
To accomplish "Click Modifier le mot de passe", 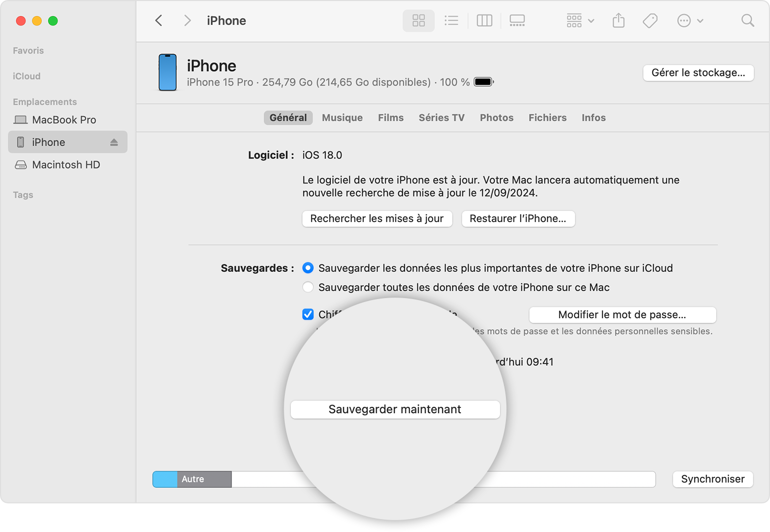I will 622,315.
